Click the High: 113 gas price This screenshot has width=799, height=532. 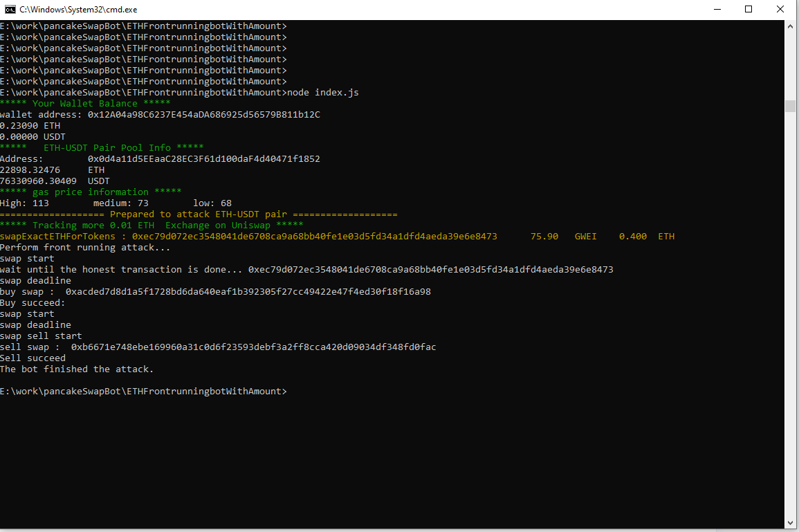24,203
